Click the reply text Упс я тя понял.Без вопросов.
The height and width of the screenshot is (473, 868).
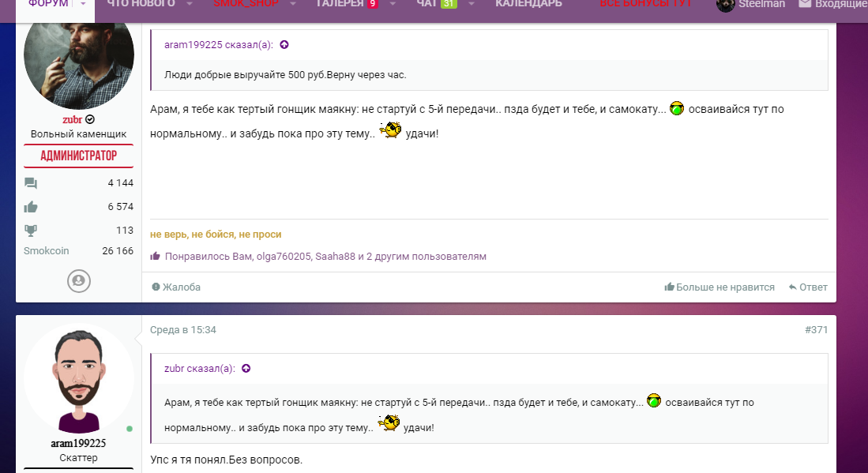(x=227, y=460)
